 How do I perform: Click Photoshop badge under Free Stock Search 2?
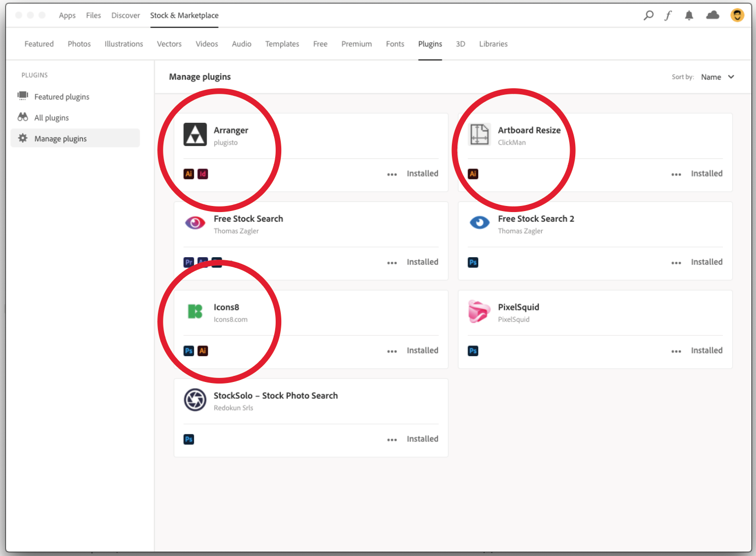point(473,262)
